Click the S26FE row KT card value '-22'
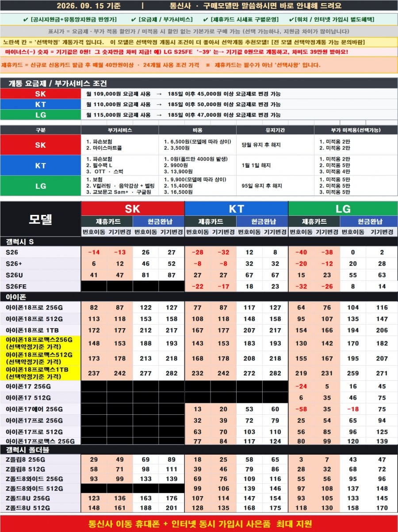The height and width of the screenshot is (532, 398). [198, 286]
